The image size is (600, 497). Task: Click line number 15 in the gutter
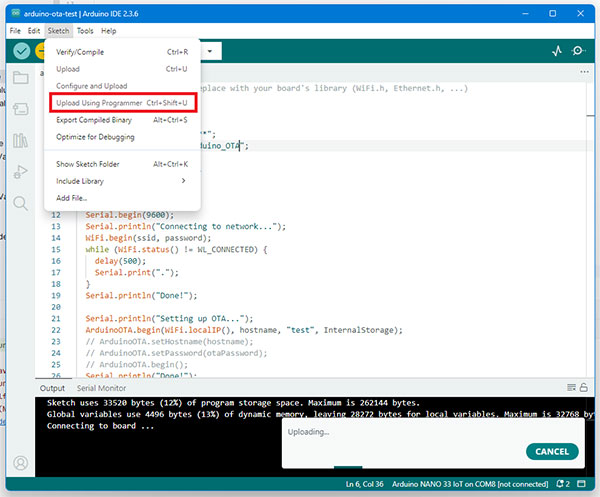pos(56,249)
